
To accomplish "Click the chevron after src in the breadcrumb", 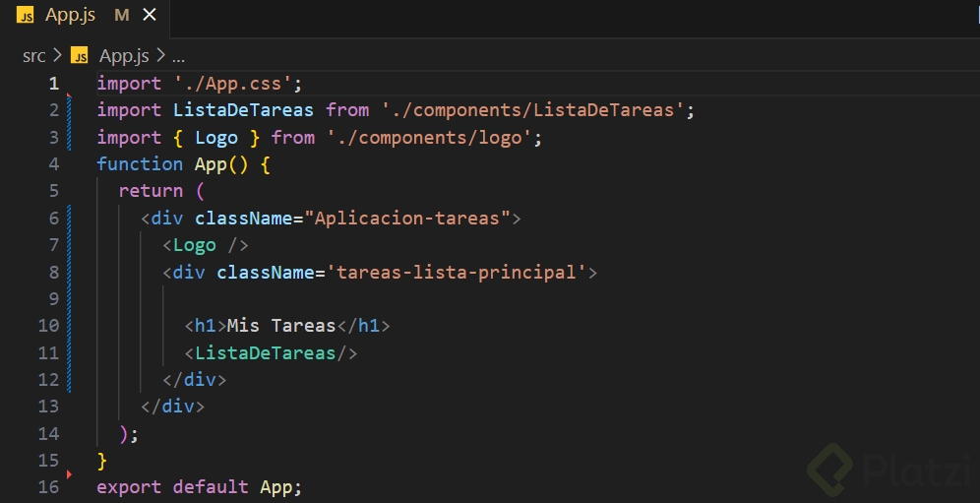I will point(57,56).
